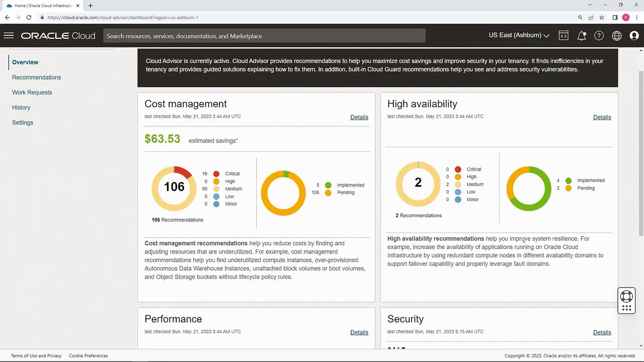The height and width of the screenshot is (362, 644).
Task: Click the browser zoom magnifier icon
Action: point(580,17)
